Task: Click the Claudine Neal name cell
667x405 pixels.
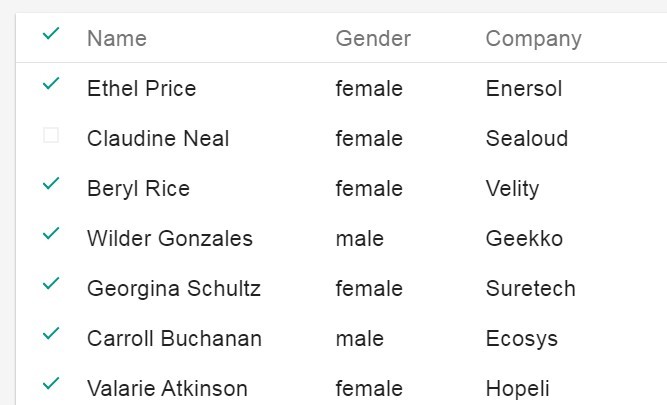Action: pyautogui.click(x=158, y=139)
